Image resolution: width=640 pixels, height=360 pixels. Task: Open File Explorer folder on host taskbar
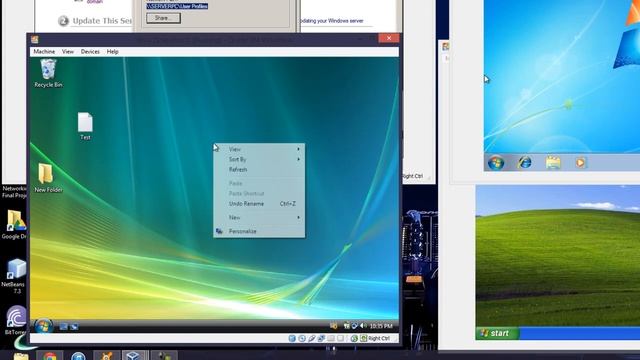(21, 356)
